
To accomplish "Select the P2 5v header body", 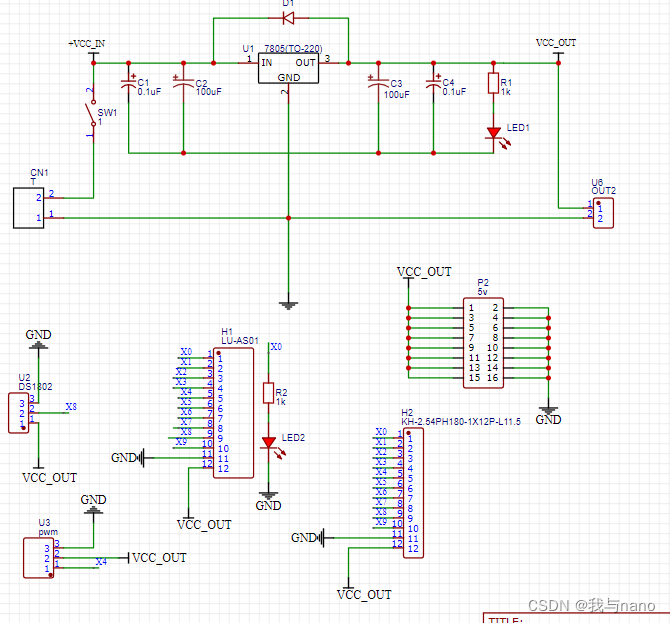I will coord(483,343).
